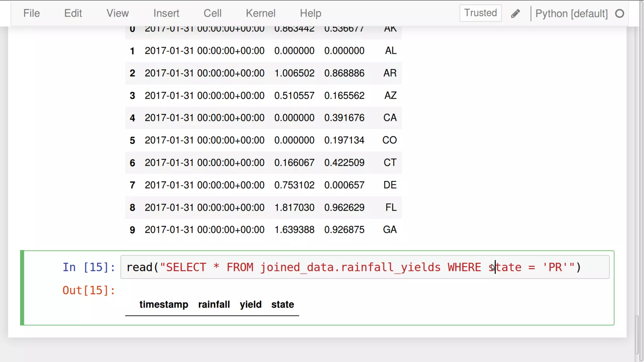Open the Help menu
The image size is (644, 362).
[310, 13]
